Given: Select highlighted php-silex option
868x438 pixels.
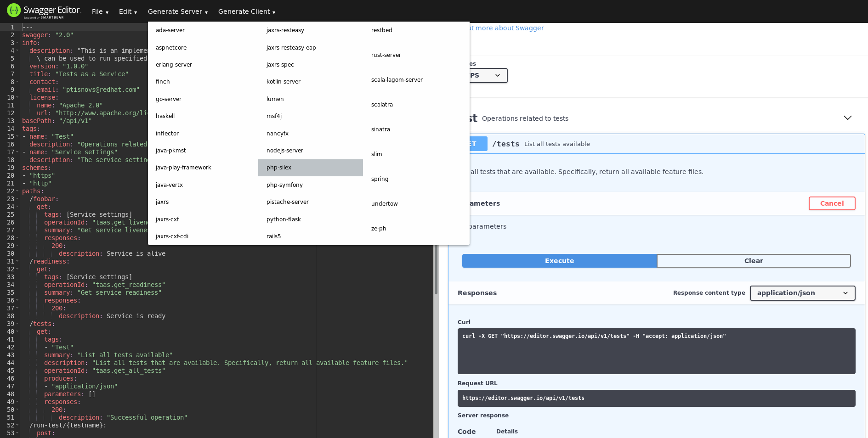Looking at the screenshot, I should pyautogui.click(x=311, y=168).
